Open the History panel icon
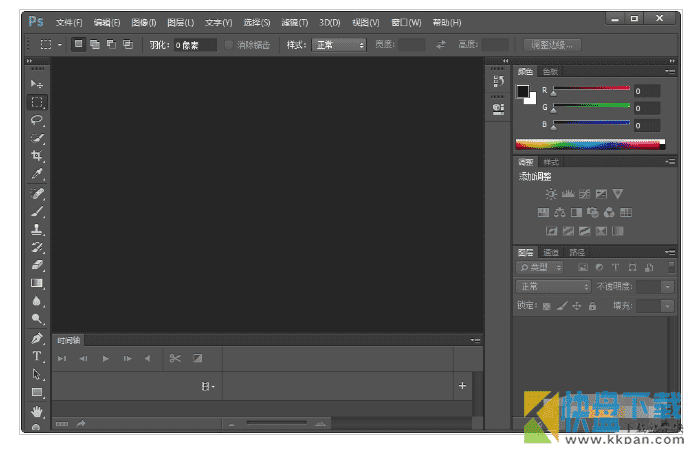The height and width of the screenshot is (449, 689). 498,81
